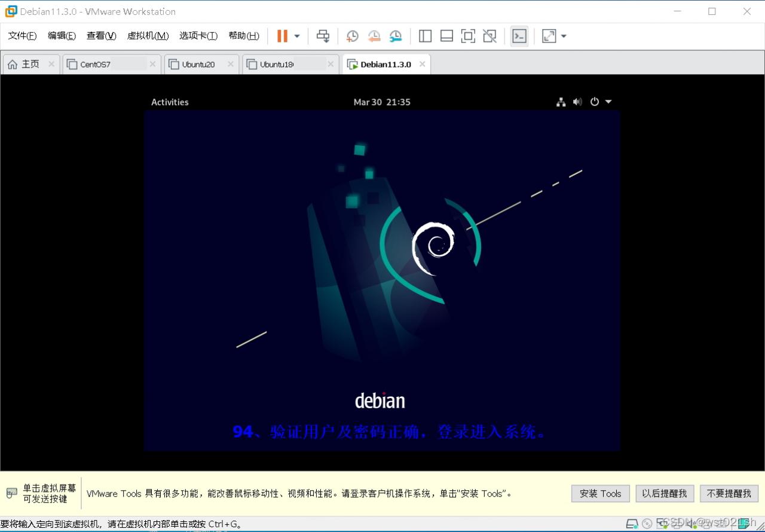This screenshot has height=532, width=765.
Task: Click the VMware Tools description message
Action: point(299,494)
